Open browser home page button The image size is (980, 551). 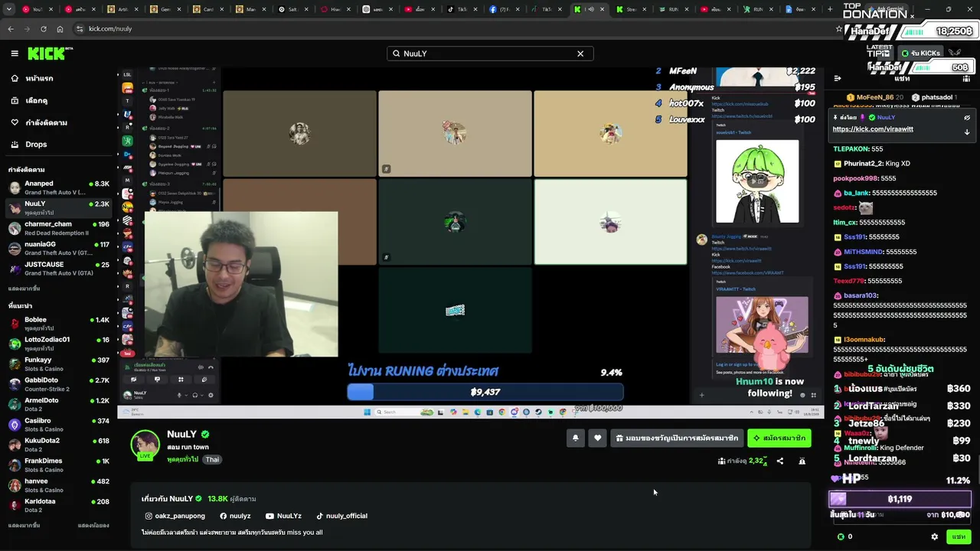click(x=60, y=28)
